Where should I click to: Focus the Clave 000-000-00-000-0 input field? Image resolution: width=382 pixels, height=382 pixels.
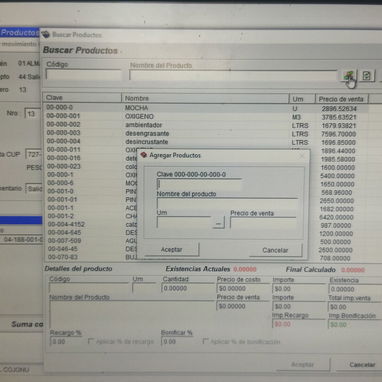click(x=199, y=184)
